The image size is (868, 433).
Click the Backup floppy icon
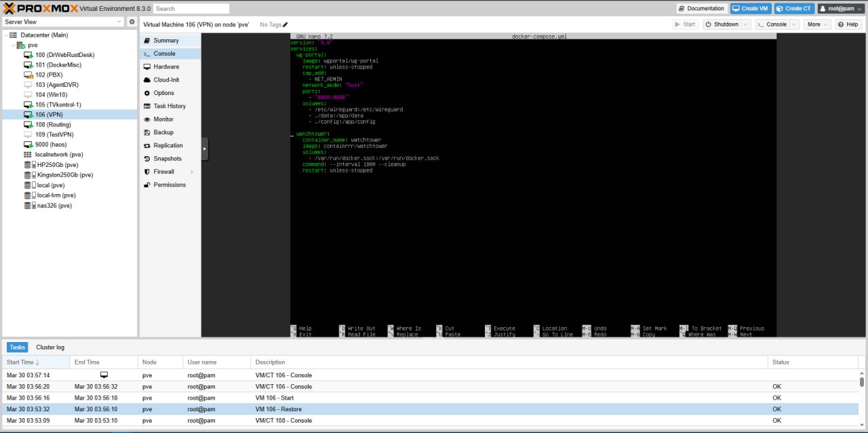147,132
